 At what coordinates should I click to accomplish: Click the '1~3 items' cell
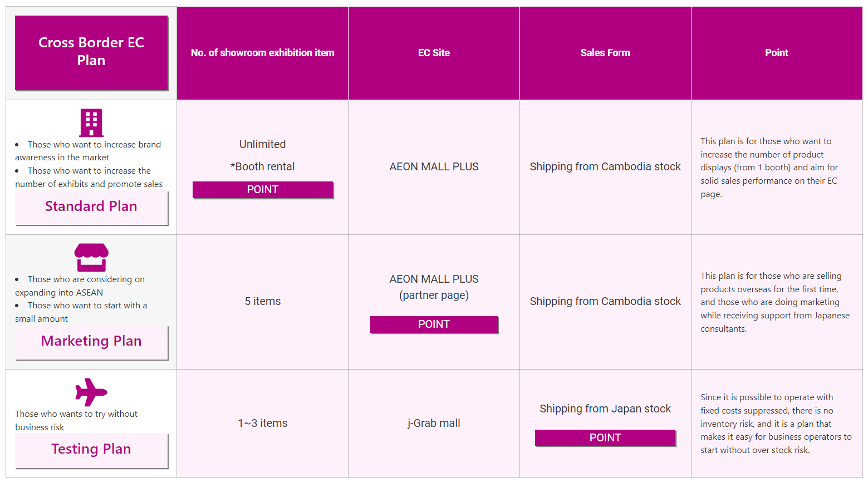[262, 423]
